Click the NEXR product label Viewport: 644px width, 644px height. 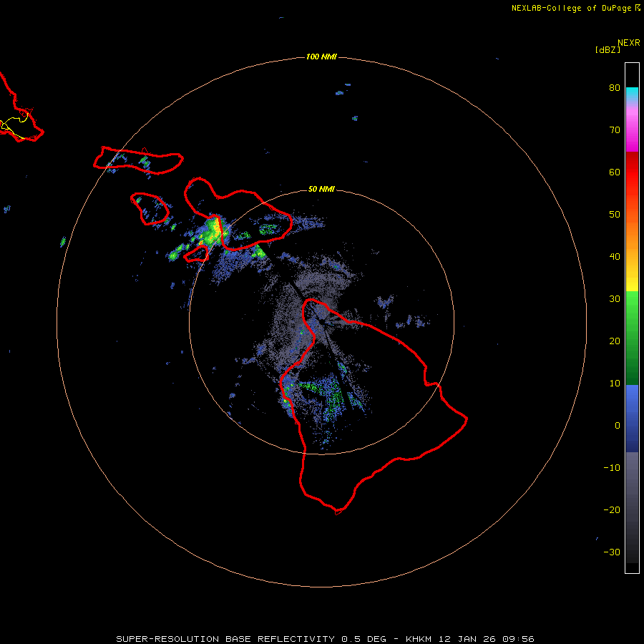[629, 42]
